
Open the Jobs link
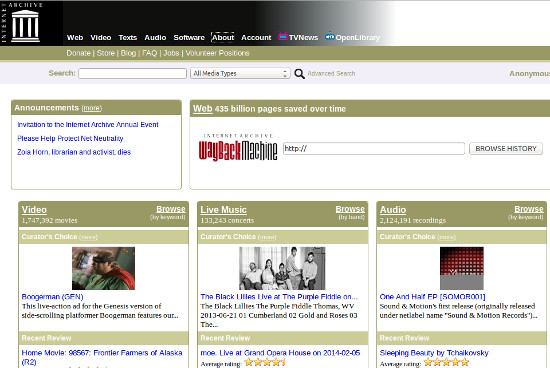[171, 53]
